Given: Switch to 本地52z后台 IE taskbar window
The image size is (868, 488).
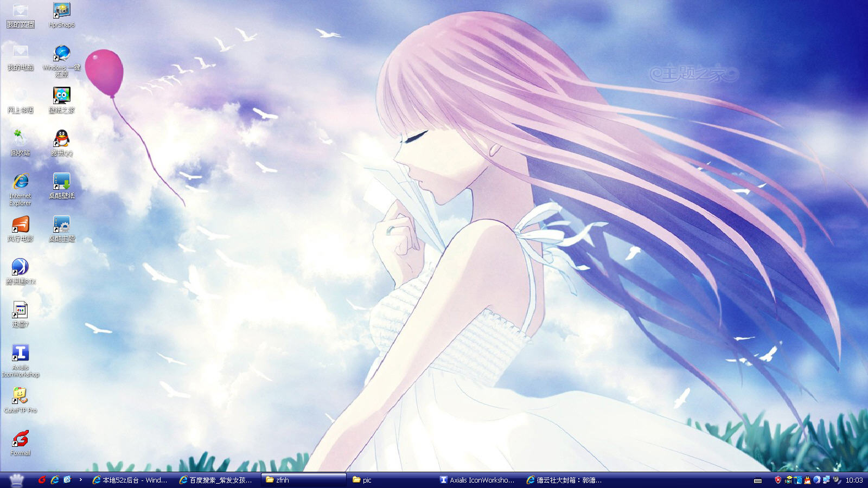Looking at the screenshot, I should pos(130,480).
